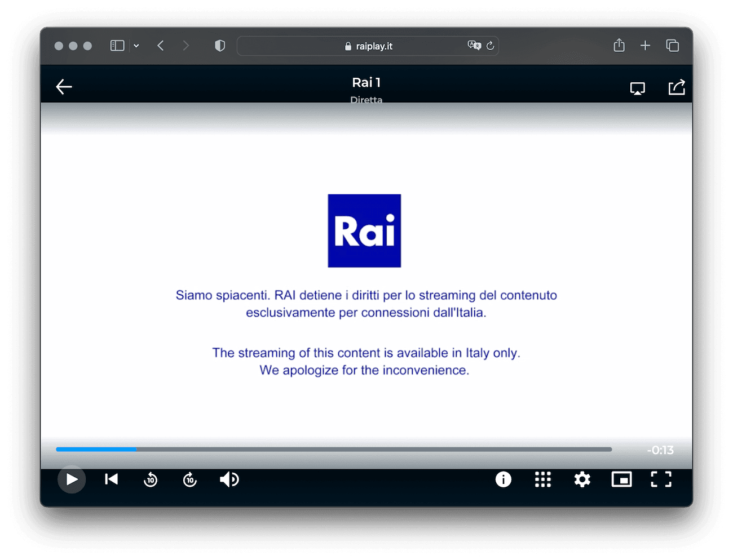Toggle the Safari sidebar
This screenshot has height=560, width=733.
(x=117, y=46)
